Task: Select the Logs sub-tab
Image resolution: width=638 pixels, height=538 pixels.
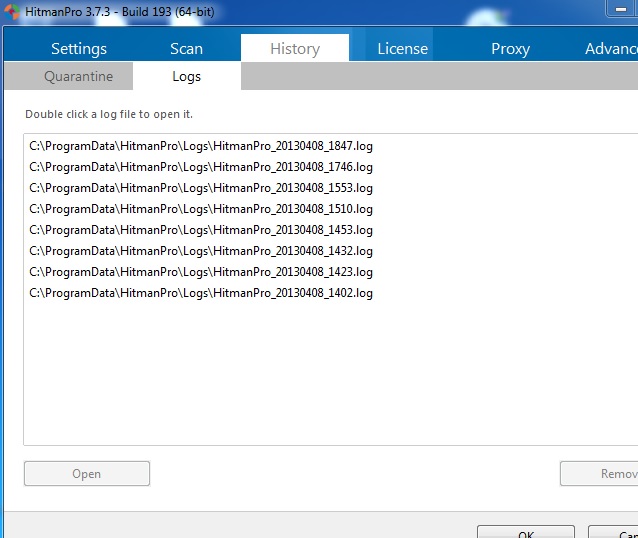Action: tap(187, 76)
